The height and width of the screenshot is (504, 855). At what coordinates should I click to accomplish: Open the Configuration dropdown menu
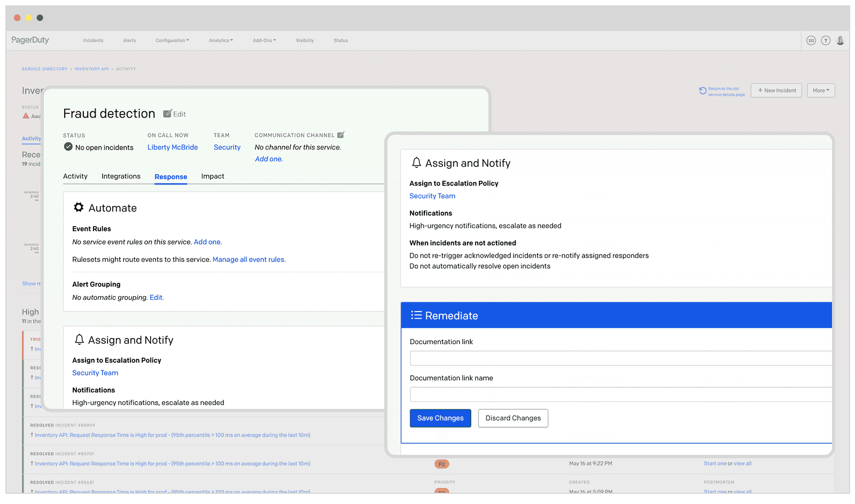(172, 41)
